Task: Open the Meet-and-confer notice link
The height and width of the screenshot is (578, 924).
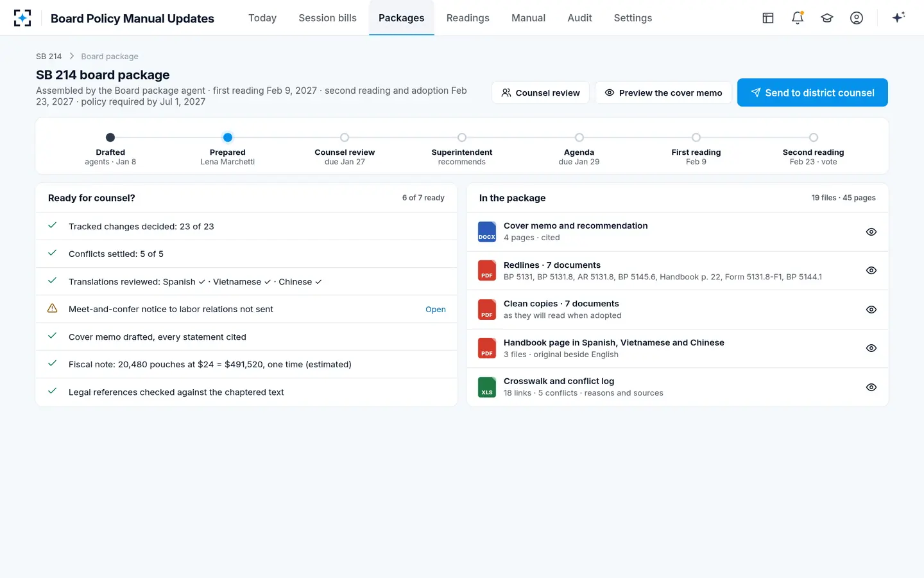Action: pyautogui.click(x=436, y=310)
